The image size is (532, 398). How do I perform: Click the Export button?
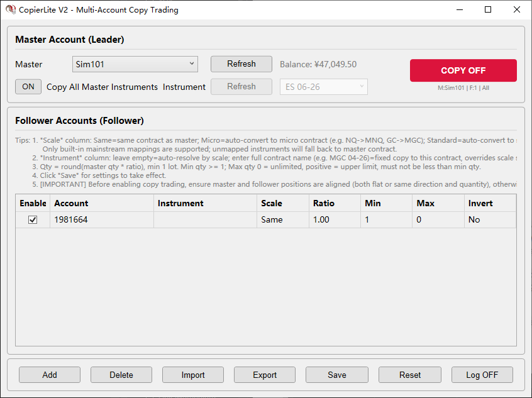(265, 375)
